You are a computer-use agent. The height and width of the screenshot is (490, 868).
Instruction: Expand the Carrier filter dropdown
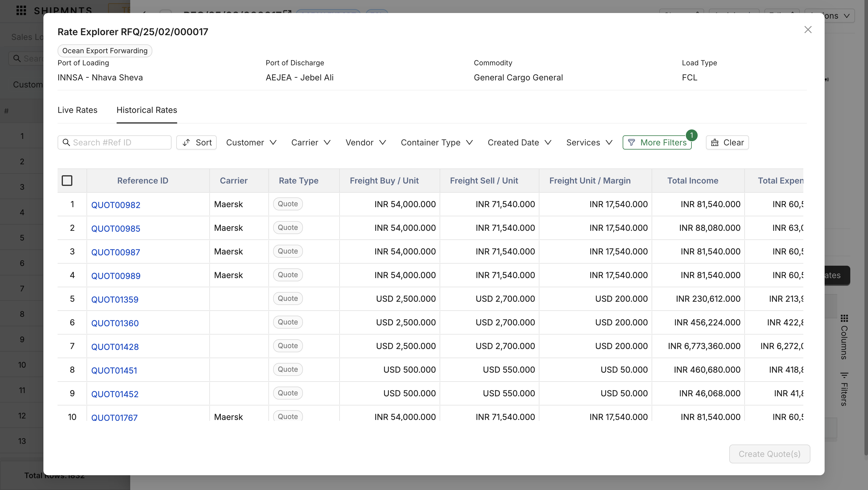311,142
